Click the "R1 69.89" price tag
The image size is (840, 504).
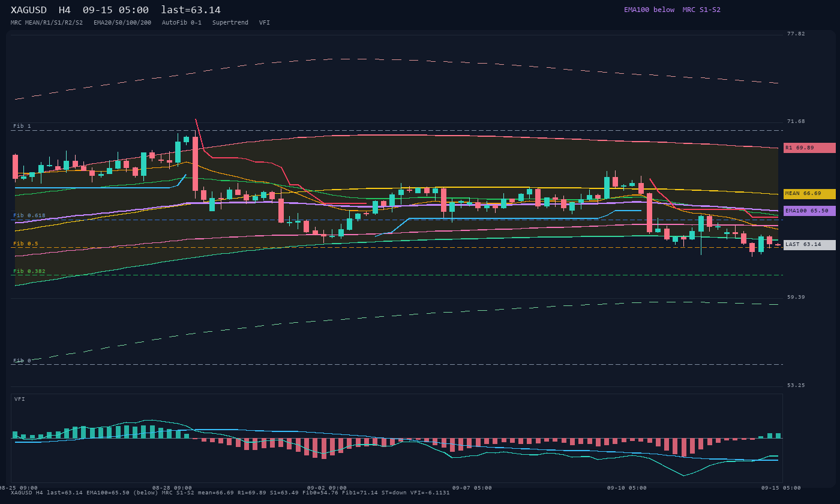809,148
